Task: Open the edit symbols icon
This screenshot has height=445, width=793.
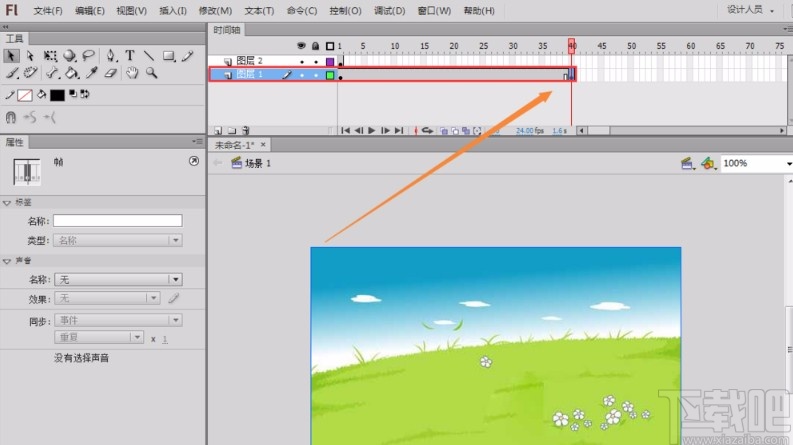Action: 708,163
